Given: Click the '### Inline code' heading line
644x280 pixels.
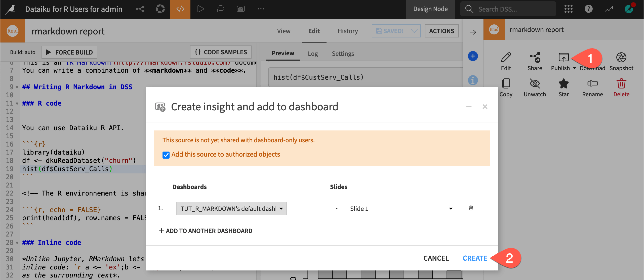Looking at the screenshot, I should [x=52, y=243].
